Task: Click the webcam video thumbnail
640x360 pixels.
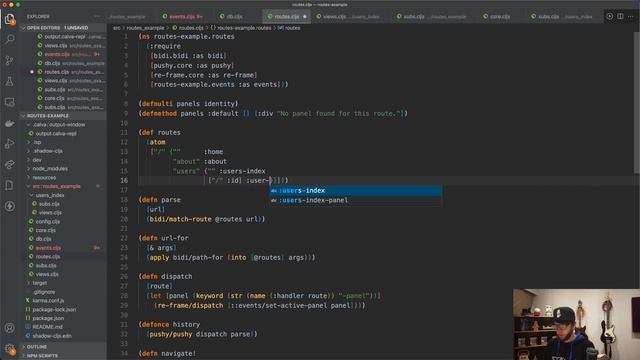Action: point(576,324)
